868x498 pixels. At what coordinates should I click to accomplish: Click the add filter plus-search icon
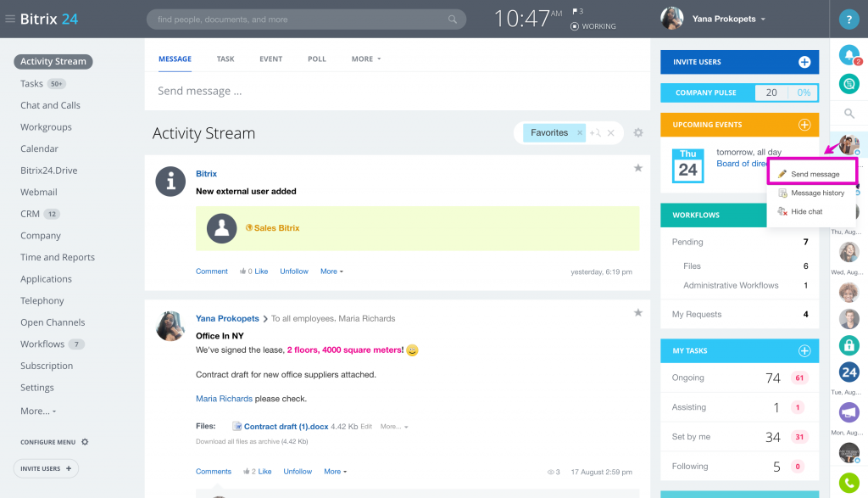[595, 133]
